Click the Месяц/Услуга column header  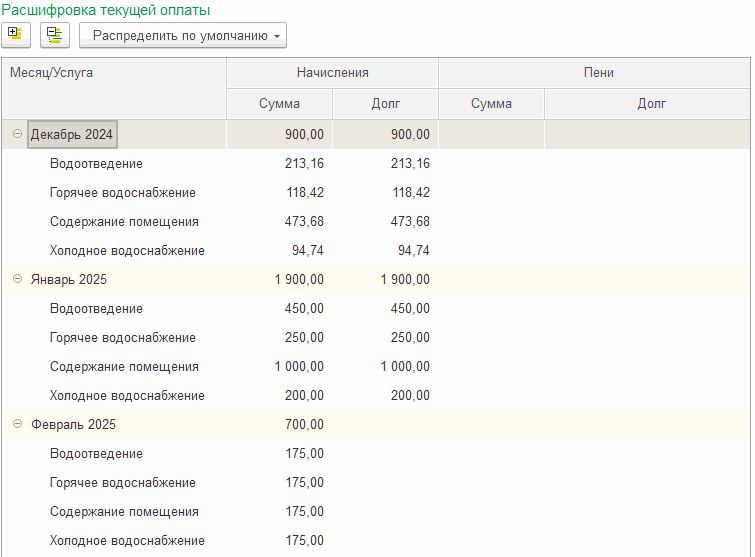(x=52, y=73)
